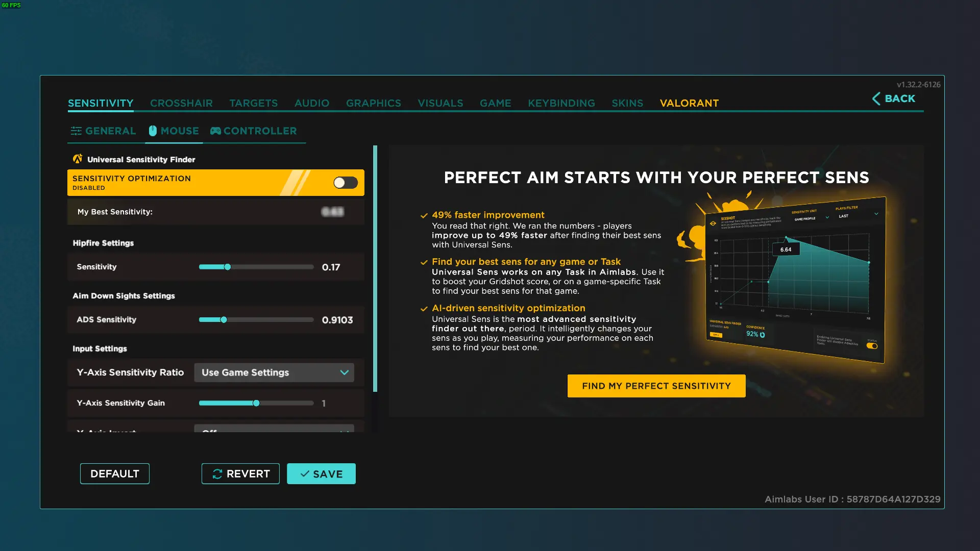Click the Save button label
Image resolution: width=980 pixels, height=551 pixels.
(328, 474)
